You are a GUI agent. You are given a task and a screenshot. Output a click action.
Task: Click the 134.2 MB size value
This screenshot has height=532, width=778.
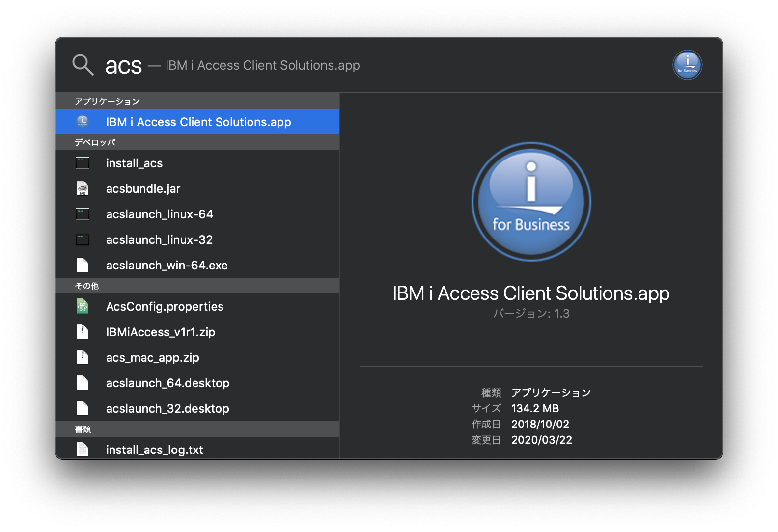[x=535, y=408]
